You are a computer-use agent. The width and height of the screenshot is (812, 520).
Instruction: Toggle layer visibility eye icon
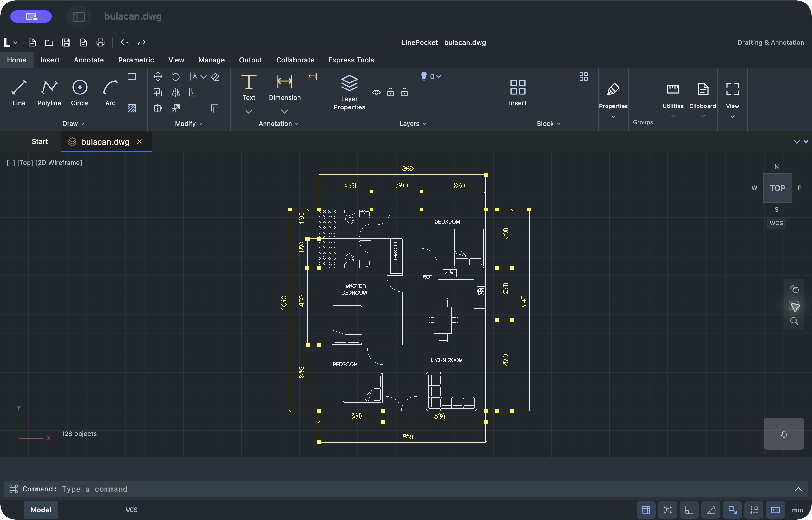[x=376, y=92]
